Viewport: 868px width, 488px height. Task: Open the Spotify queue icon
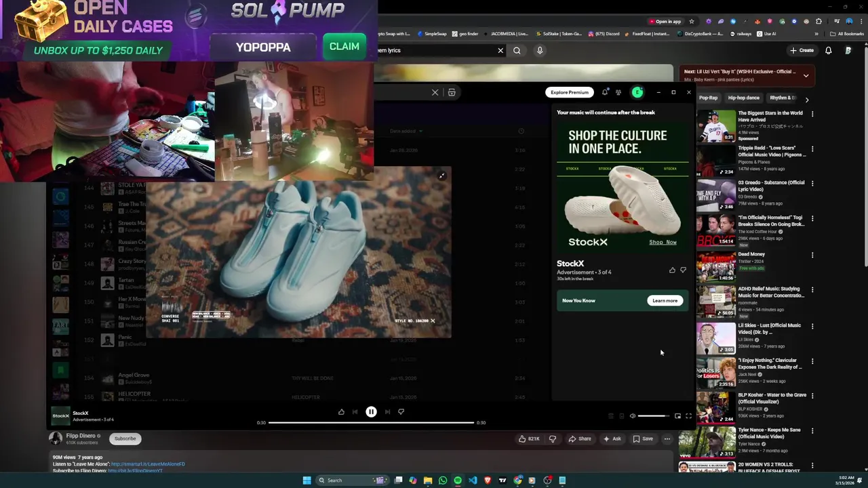coord(610,416)
